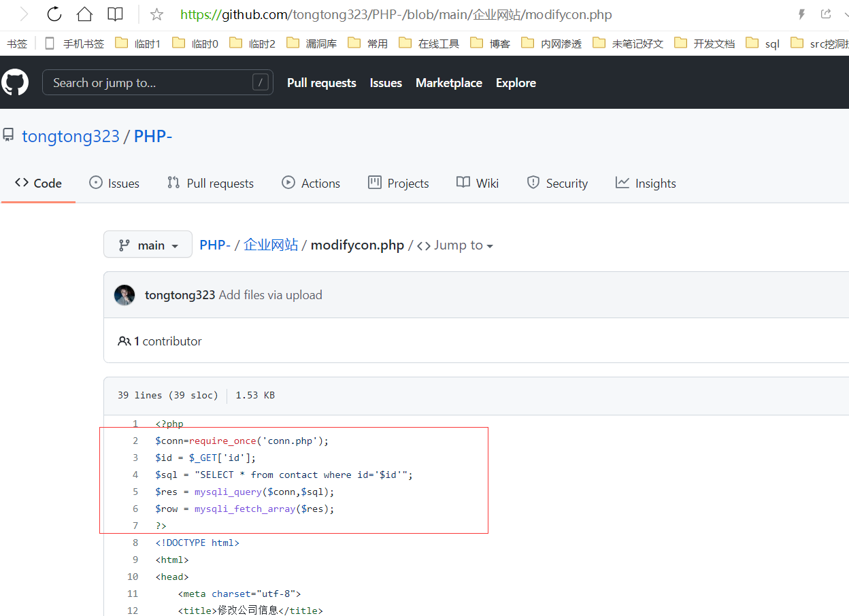Click require_once in line 2
Viewport: 849px width, 616px height.
coord(222,441)
